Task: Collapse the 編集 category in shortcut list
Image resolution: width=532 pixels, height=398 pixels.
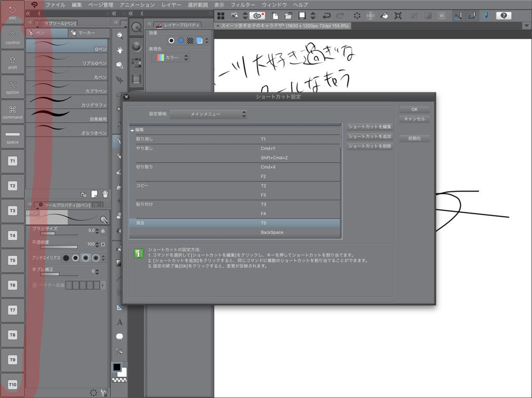Action: coord(132,130)
